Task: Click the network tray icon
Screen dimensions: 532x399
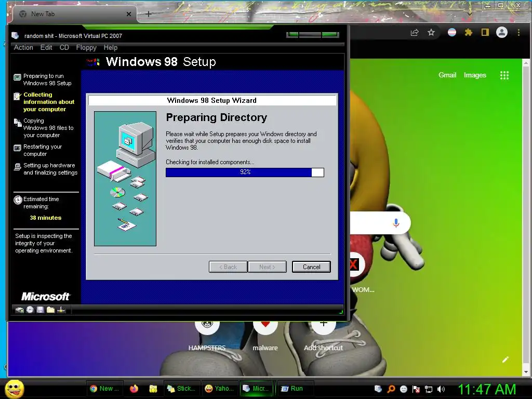Action: [429, 389]
